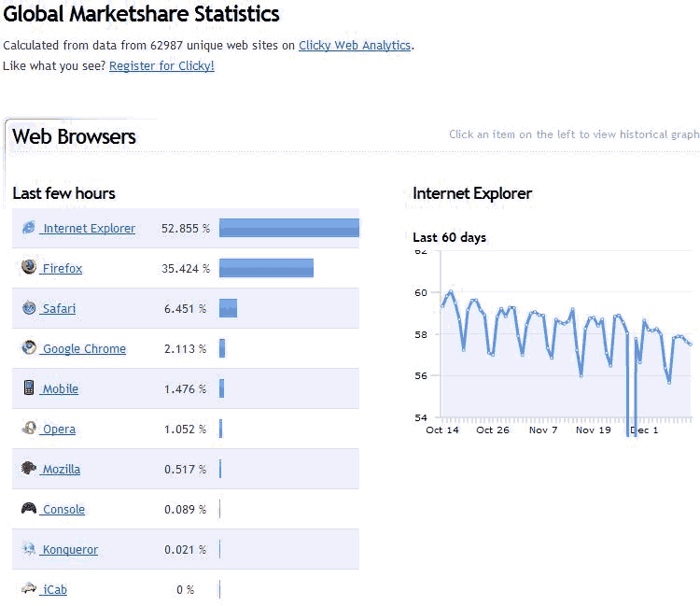Image resolution: width=700 pixels, height=606 pixels.
Task: Click the Safari 6.451 % share bar
Action: (x=228, y=308)
